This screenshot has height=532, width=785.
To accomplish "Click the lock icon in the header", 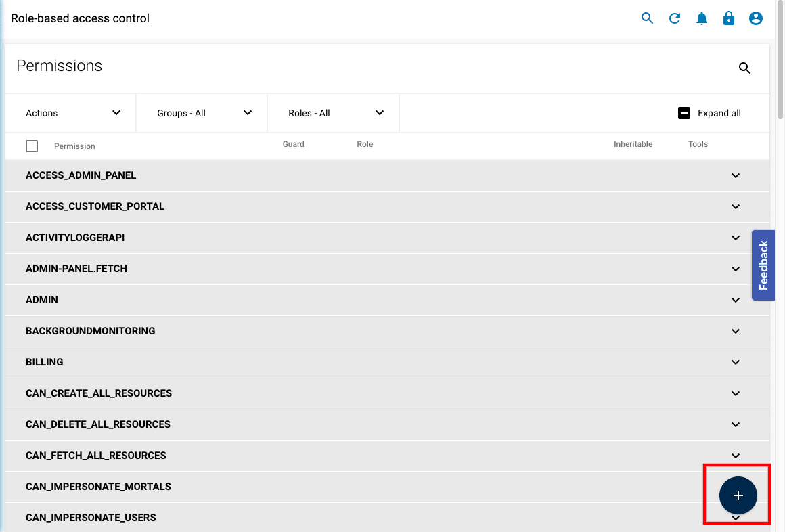I will click(728, 18).
